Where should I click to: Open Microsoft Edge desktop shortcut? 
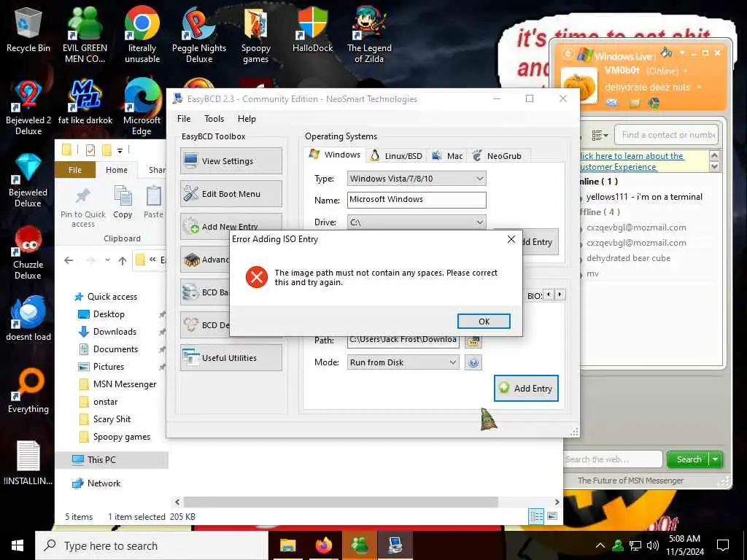(x=142, y=107)
